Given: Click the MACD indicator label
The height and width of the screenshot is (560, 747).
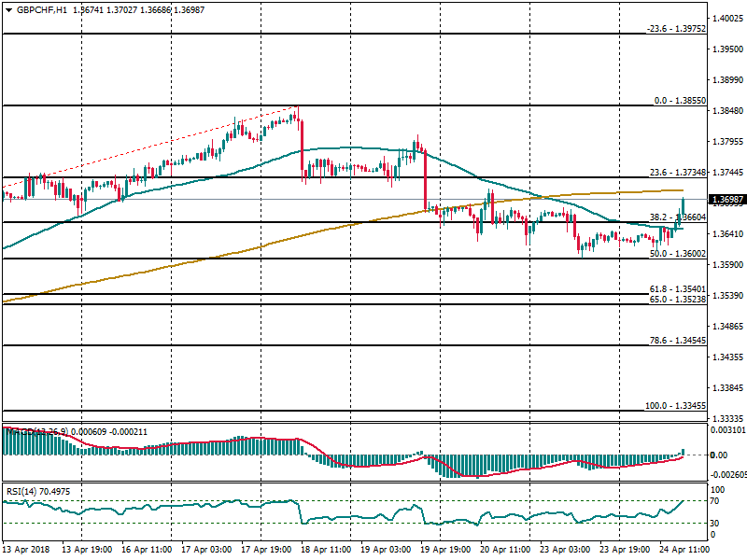Looking at the screenshot, I should pyautogui.click(x=37, y=431).
